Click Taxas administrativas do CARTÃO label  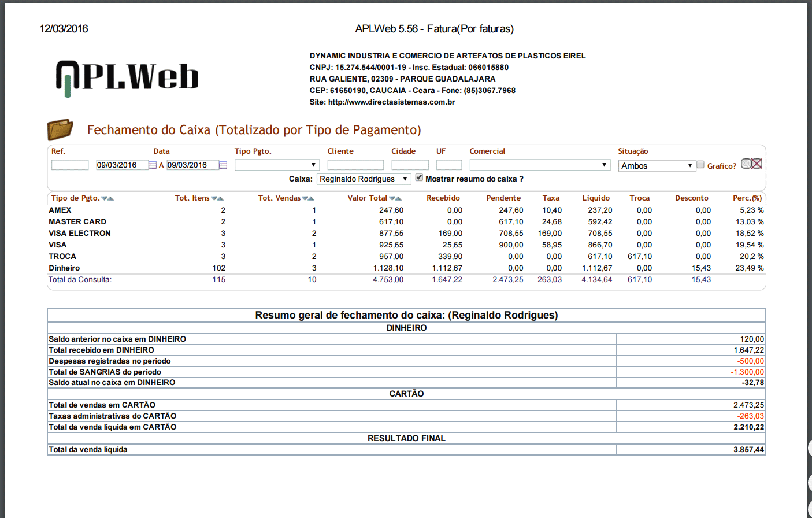(113, 416)
